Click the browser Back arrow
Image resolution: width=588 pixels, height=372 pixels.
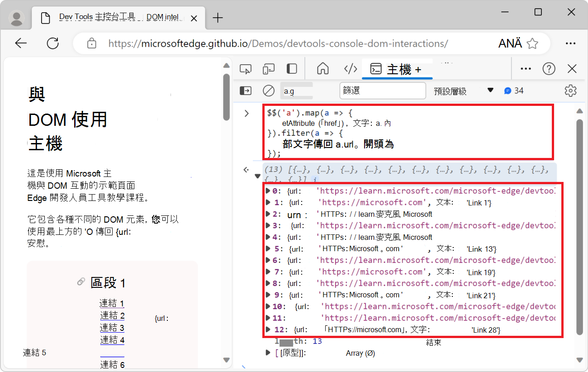21,43
